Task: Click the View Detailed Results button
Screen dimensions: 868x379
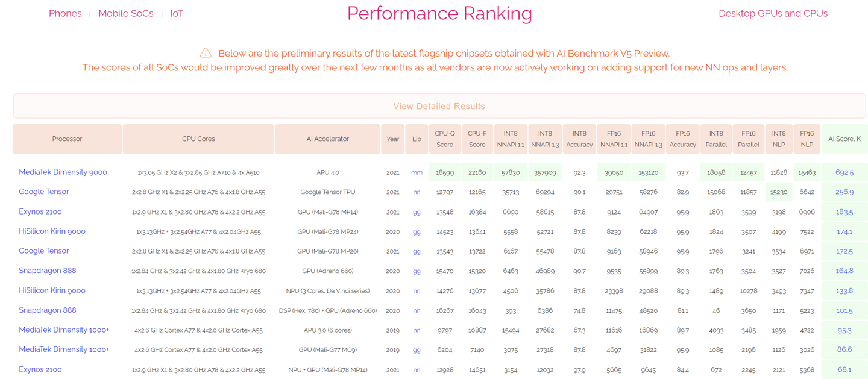Action: [x=439, y=106]
